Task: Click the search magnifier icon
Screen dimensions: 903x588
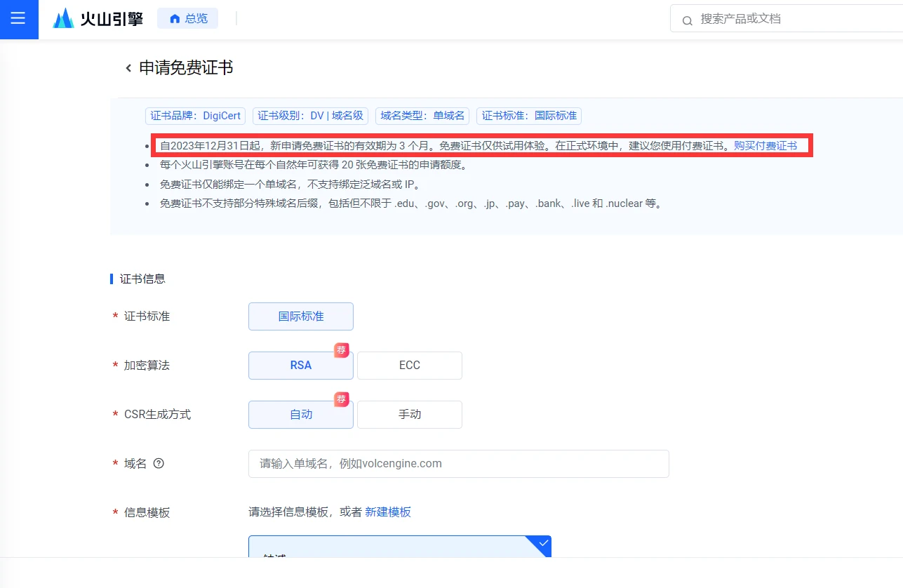Action: (x=687, y=20)
